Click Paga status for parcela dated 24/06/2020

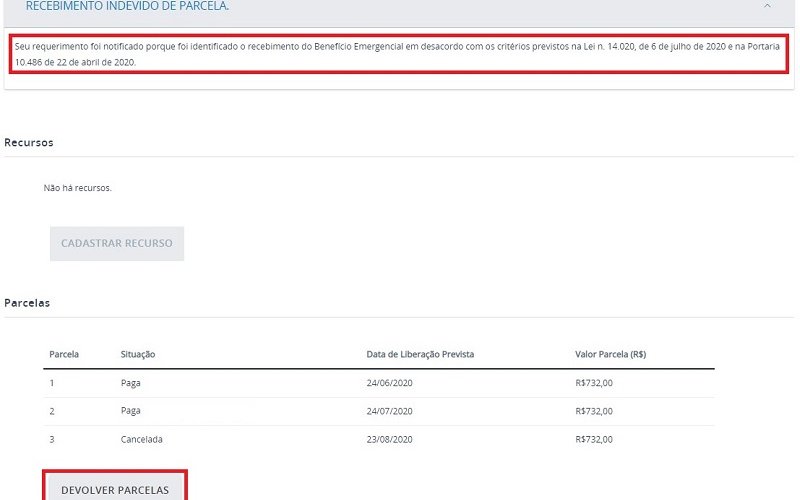(x=131, y=383)
